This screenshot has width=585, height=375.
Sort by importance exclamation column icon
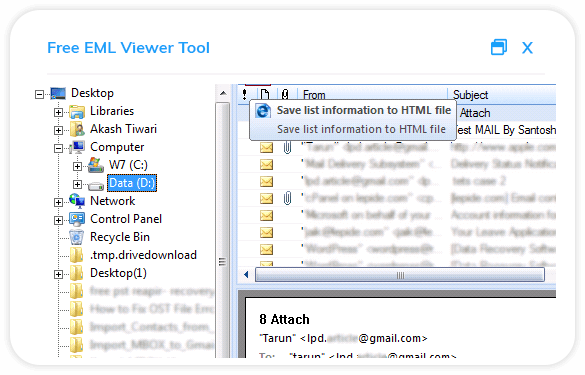[244, 94]
